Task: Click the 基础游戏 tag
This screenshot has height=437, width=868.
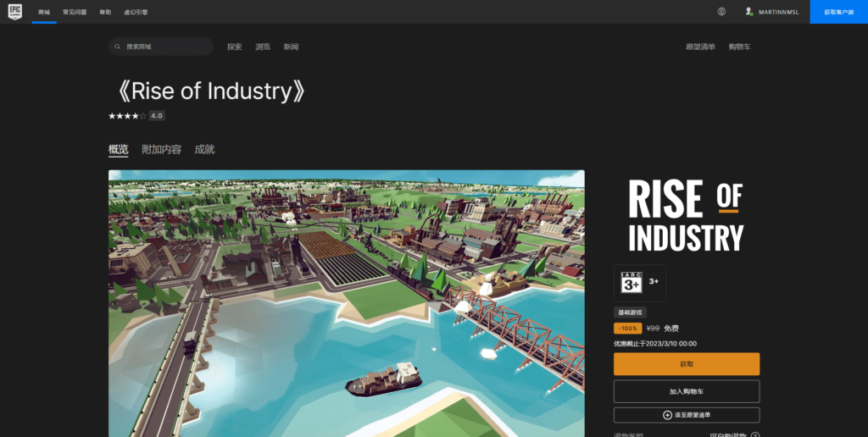Action: [630, 313]
